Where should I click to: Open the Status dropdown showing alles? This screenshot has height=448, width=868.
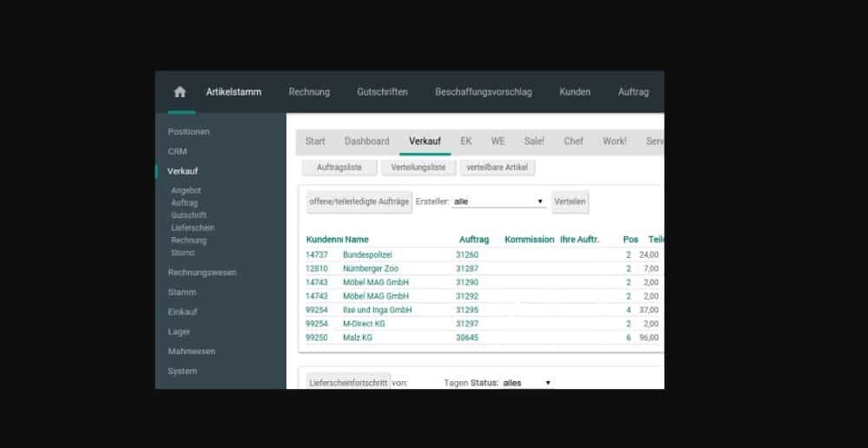click(x=527, y=383)
